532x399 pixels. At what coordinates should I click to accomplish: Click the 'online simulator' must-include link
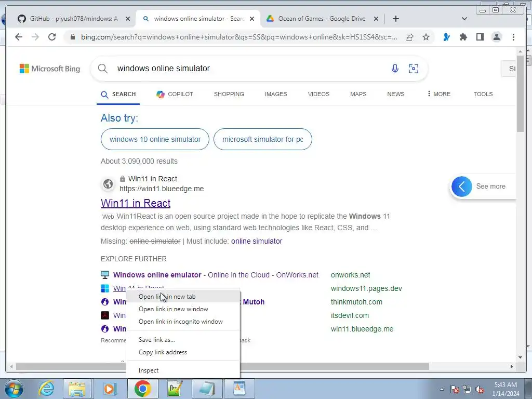tap(257, 241)
